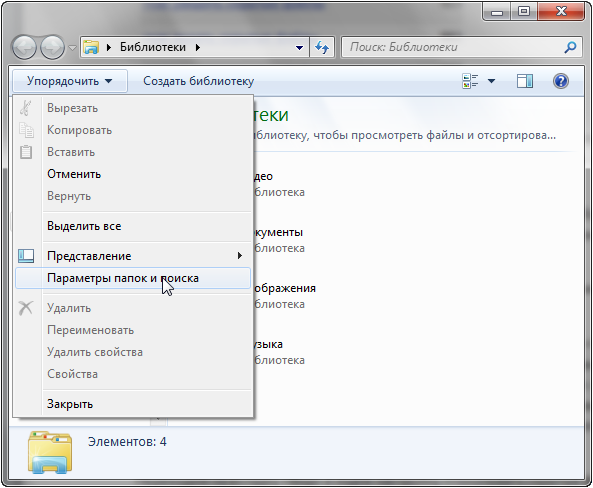Open recent pages dropdown near navigation arrows
This screenshot has height=488, width=593.
point(72,48)
